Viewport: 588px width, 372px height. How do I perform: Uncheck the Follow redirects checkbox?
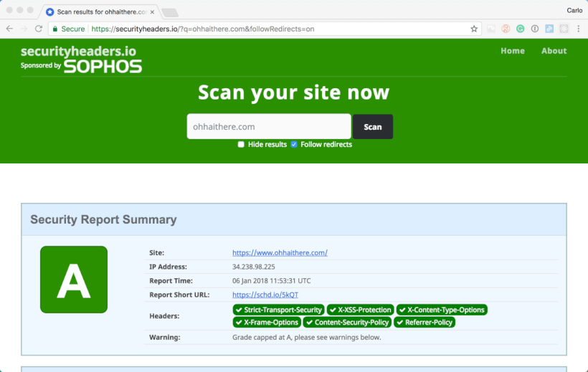[x=294, y=144]
